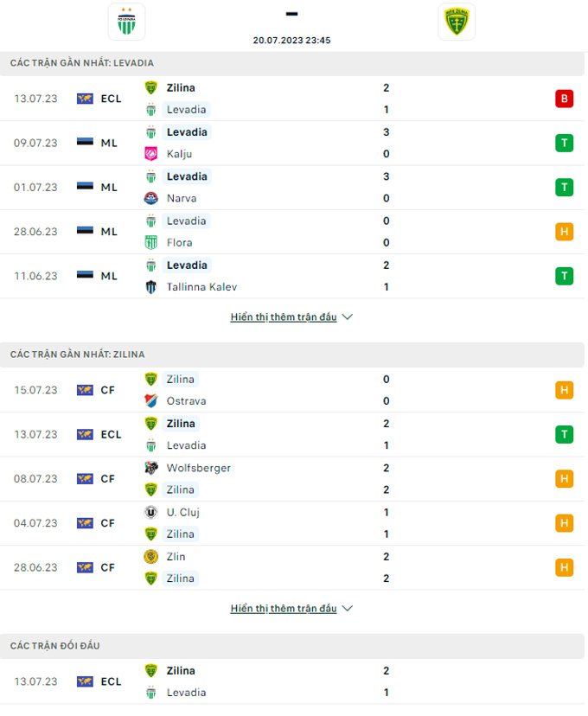Viewport: 588px width, 716px height.
Task: Click the Kalju team logo icon
Action: pos(151,154)
